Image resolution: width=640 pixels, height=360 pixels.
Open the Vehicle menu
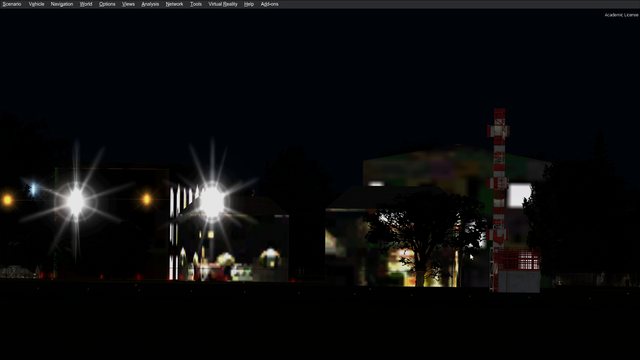tap(36, 4)
